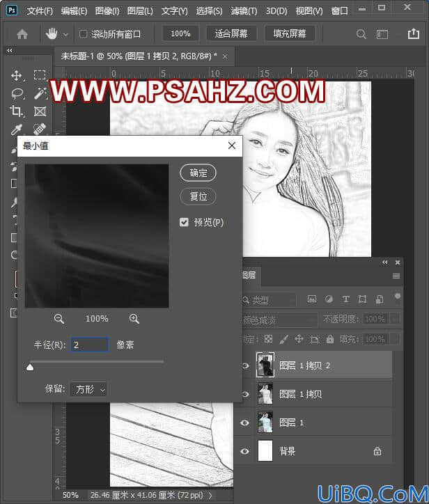The image size is (429, 504).
Task: Click the 100% zoom button
Action: [180, 33]
